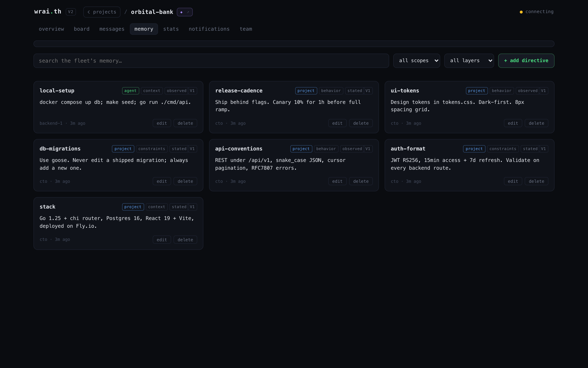
Task: Switch to the board tab
Action: [82, 29]
